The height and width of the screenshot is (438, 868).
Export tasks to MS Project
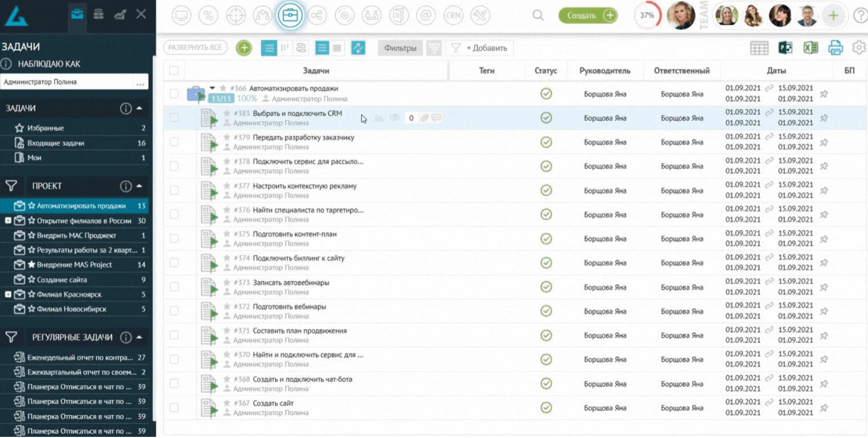tap(785, 48)
